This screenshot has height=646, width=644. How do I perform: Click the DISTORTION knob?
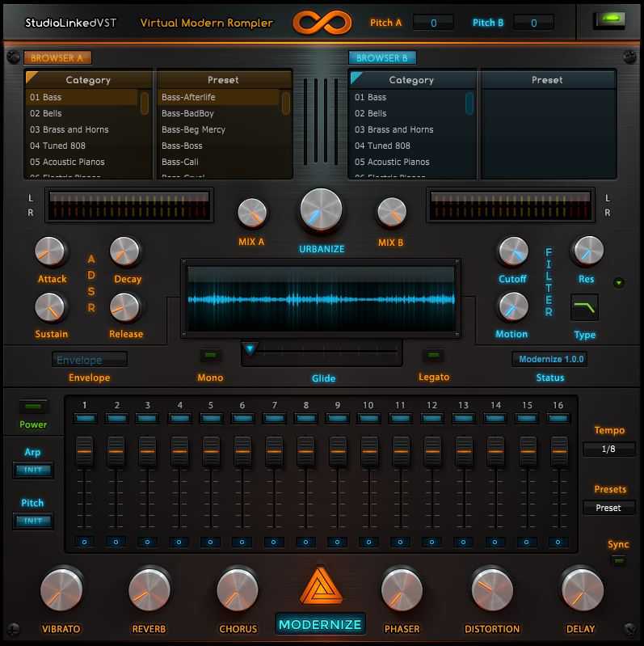pyautogui.click(x=492, y=591)
